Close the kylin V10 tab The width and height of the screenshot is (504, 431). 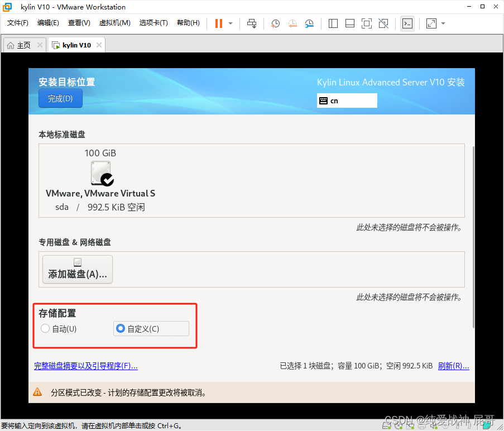click(99, 45)
